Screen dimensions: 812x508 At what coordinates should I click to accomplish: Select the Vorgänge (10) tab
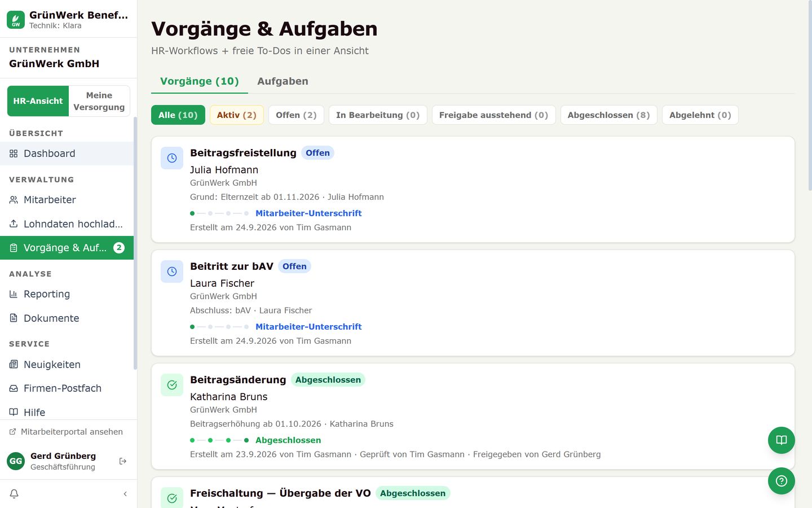pyautogui.click(x=200, y=81)
